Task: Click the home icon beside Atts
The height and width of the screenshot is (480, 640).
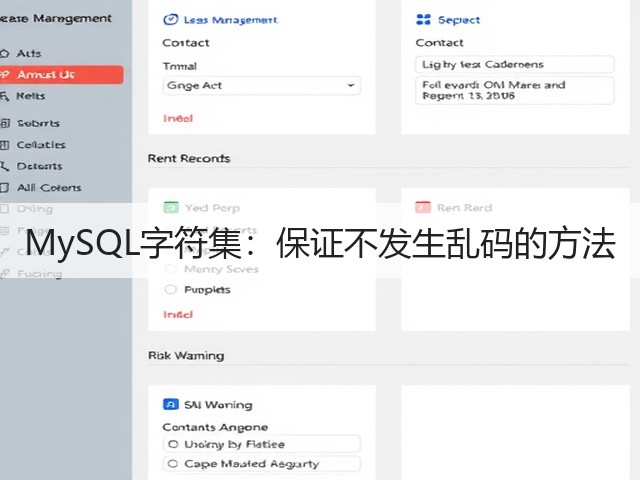Action: tap(4, 53)
